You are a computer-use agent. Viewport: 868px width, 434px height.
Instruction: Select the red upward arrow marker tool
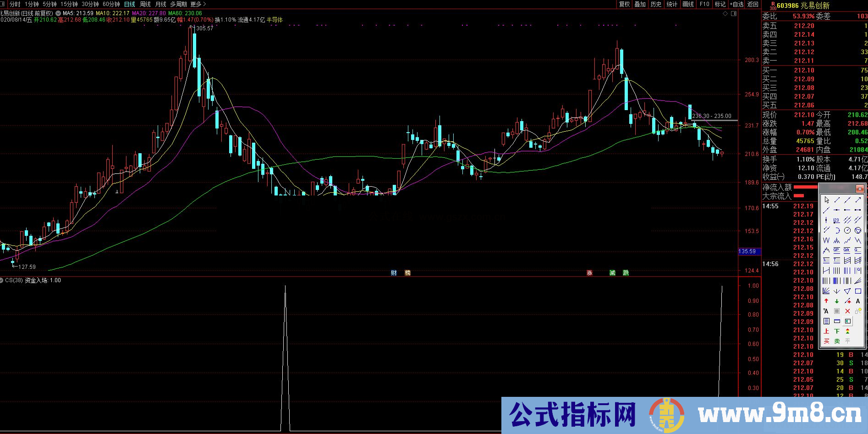pyautogui.click(x=826, y=300)
